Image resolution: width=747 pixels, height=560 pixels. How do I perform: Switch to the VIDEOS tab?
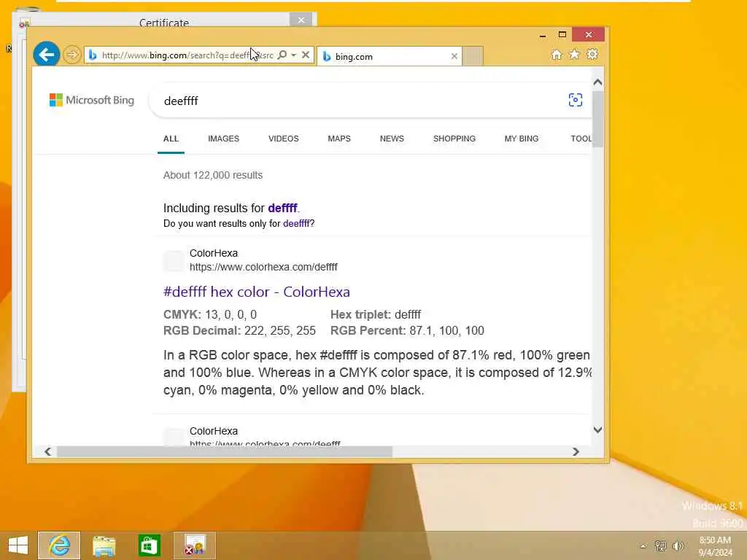284,139
